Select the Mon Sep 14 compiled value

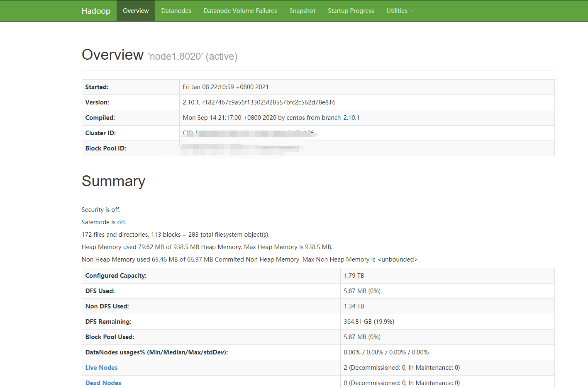click(x=271, y=118)
